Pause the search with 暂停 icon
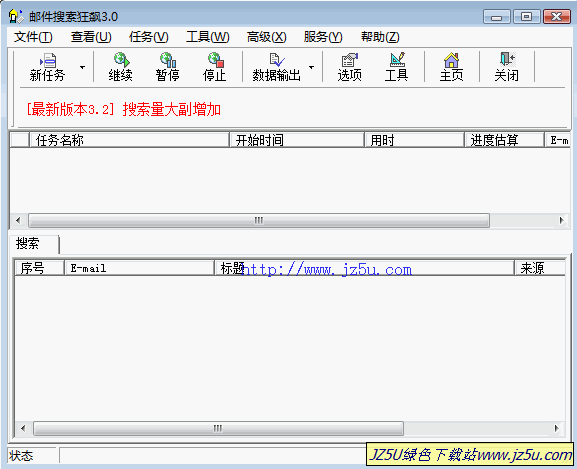577x469 pixels. click(167, 67)
